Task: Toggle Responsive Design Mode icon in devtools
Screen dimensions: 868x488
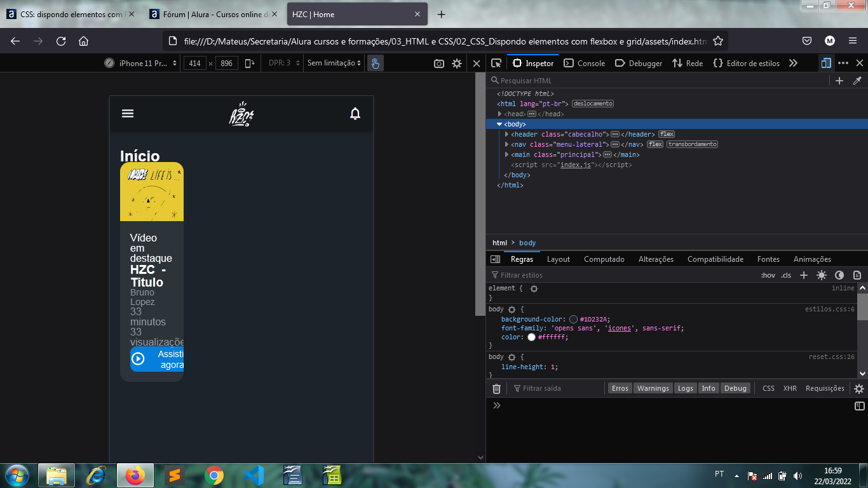Action: (x=826, y=63)
